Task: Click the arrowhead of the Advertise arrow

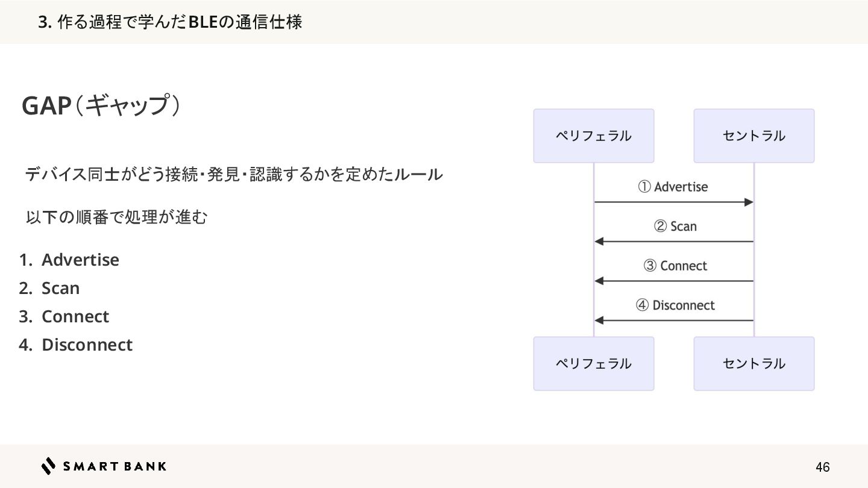Action: tap(749, 202)
